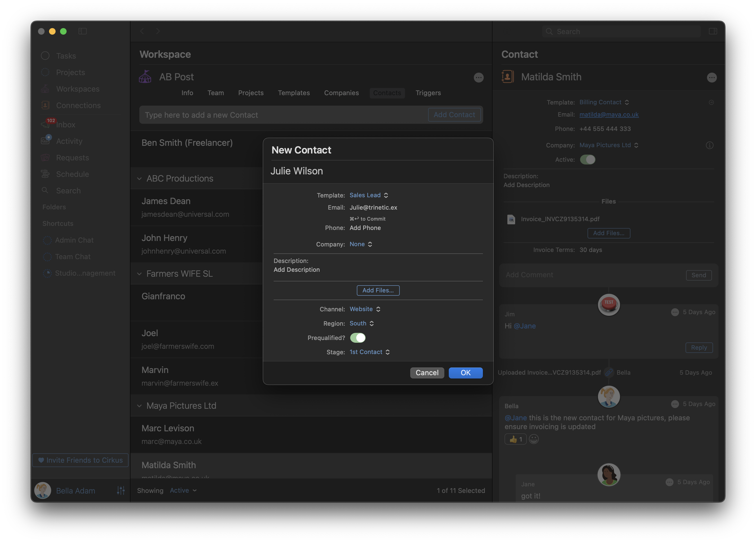Toggle Matilda Smith's Active switch

587,160
